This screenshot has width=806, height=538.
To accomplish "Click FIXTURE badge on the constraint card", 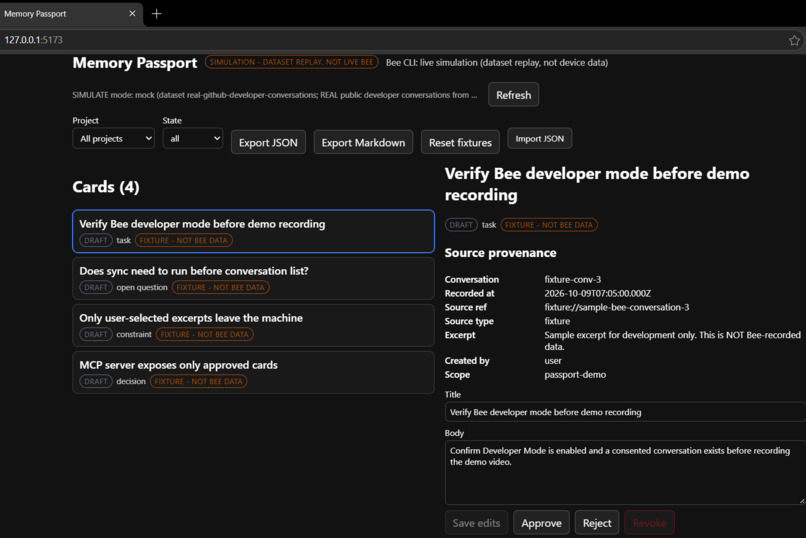I will click(205, 335).
